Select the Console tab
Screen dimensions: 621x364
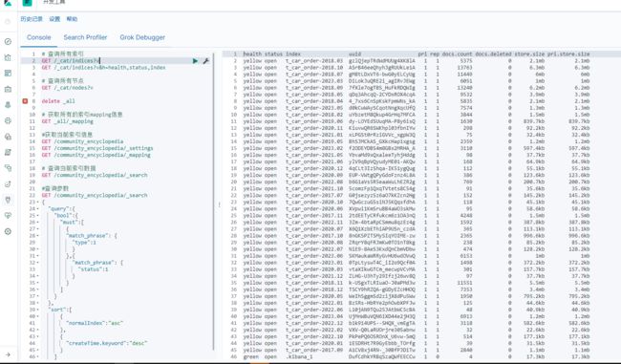point(39,37)
